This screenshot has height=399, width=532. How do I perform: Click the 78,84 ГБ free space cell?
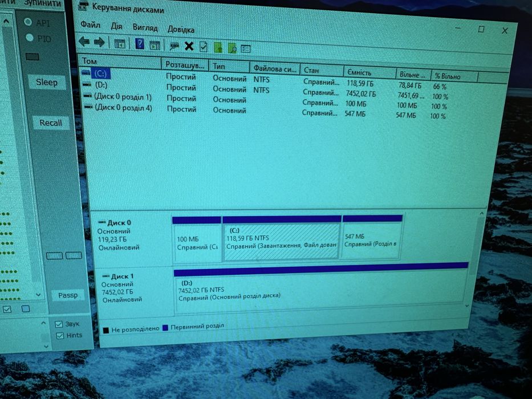tap(410, 85)
